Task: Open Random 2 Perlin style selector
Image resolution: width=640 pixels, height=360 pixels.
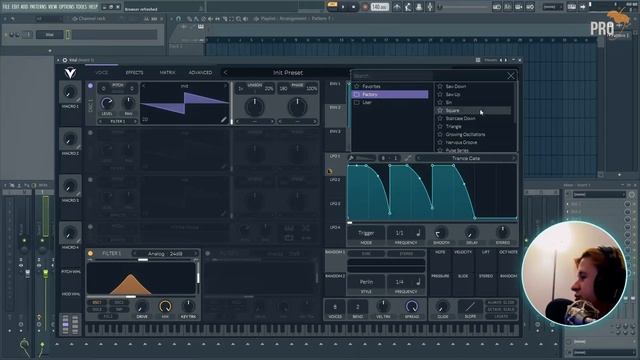Action: [366, 282]
